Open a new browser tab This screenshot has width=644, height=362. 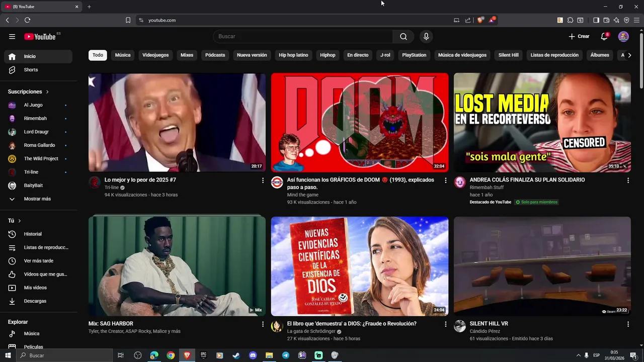89,7
